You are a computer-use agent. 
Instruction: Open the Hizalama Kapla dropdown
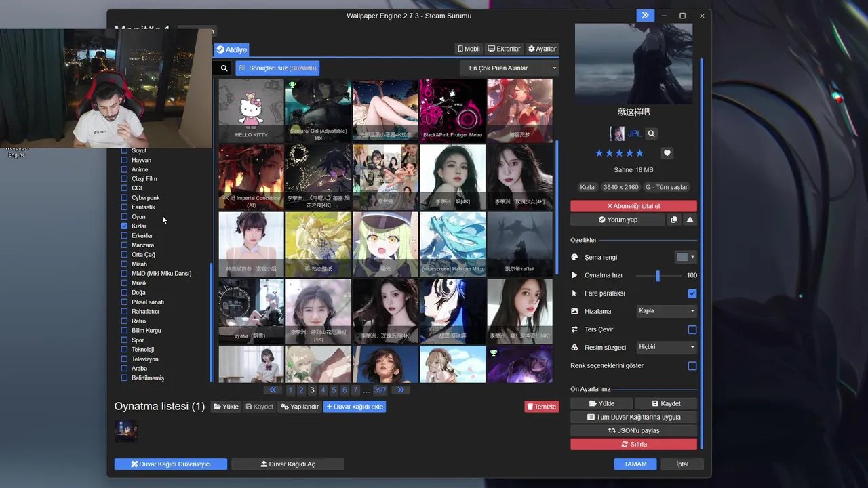pyautogui.click(x=667, y=311)
